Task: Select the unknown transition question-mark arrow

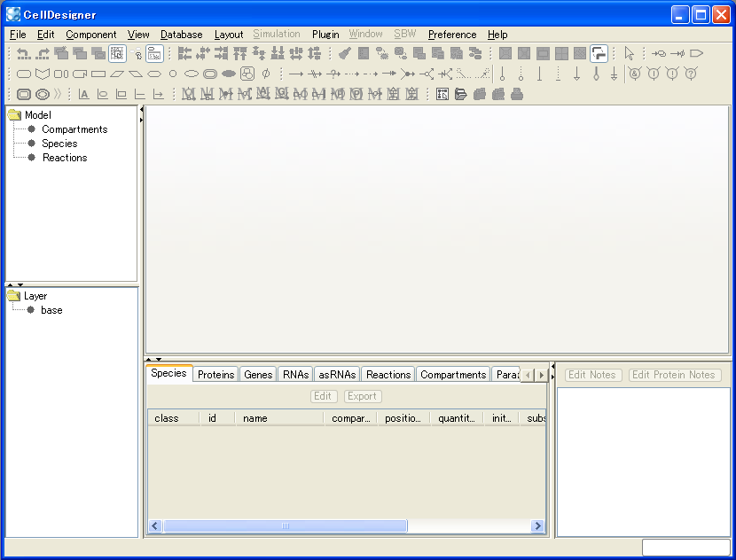Action: click(333, 74)
